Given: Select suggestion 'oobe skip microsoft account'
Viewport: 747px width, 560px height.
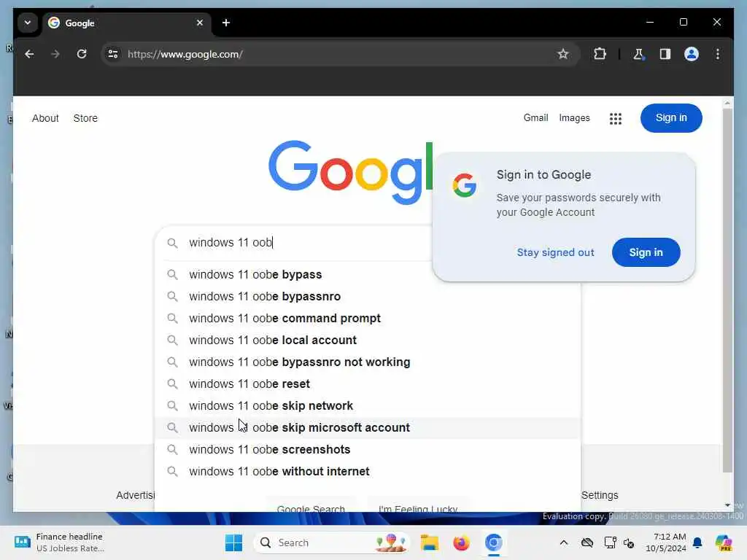Looking at the screenshot, I should tap(368, 428).
